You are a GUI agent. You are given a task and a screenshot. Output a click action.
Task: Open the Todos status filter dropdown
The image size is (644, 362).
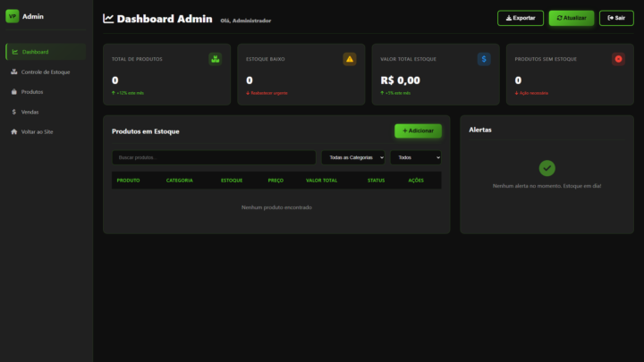[x=415, y=157]
